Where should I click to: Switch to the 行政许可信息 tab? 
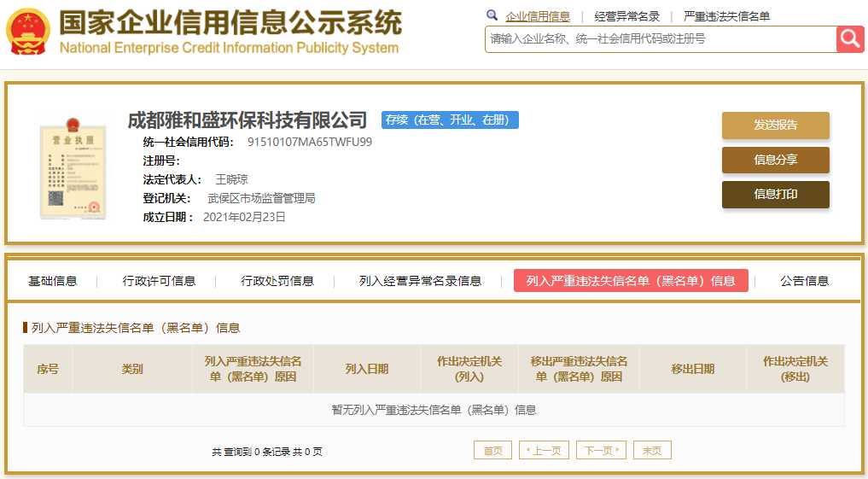click(x=159, y=281)
